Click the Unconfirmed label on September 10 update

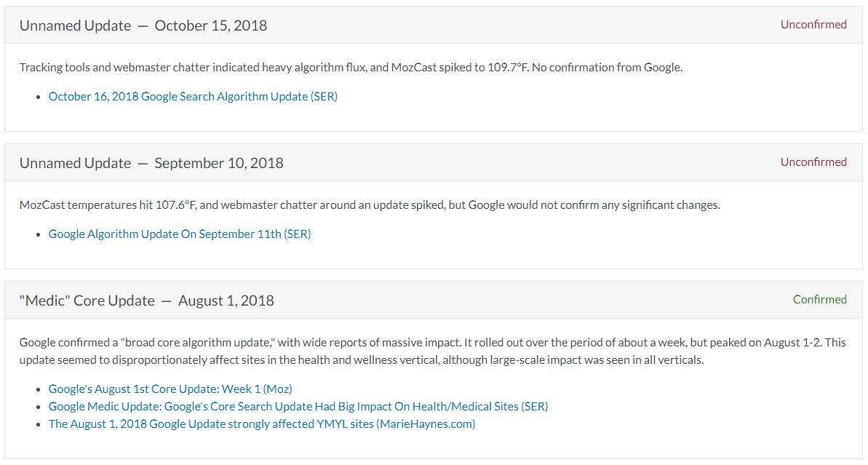pyautogui.click(x=813, y=162)
